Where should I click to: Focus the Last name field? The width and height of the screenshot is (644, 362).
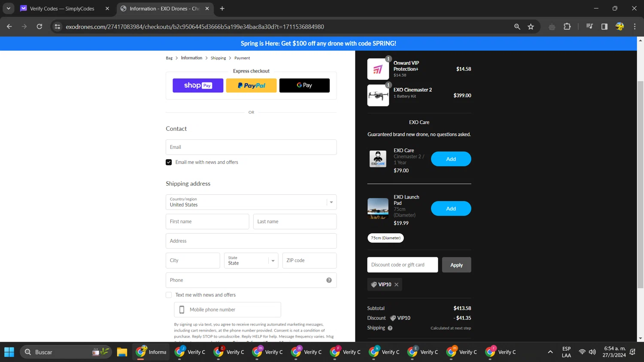click(x=295, y=222)
